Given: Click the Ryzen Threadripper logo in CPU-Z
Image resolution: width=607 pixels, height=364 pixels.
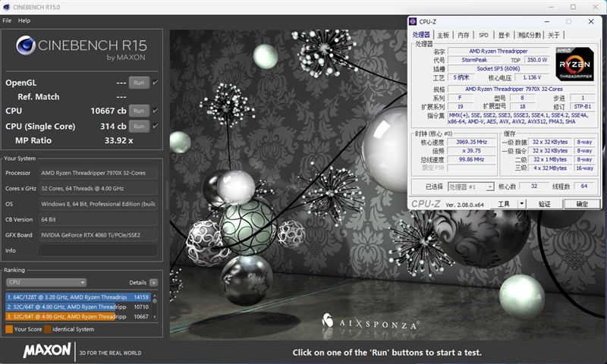Looking at the screenshot, I should point(575,64).
